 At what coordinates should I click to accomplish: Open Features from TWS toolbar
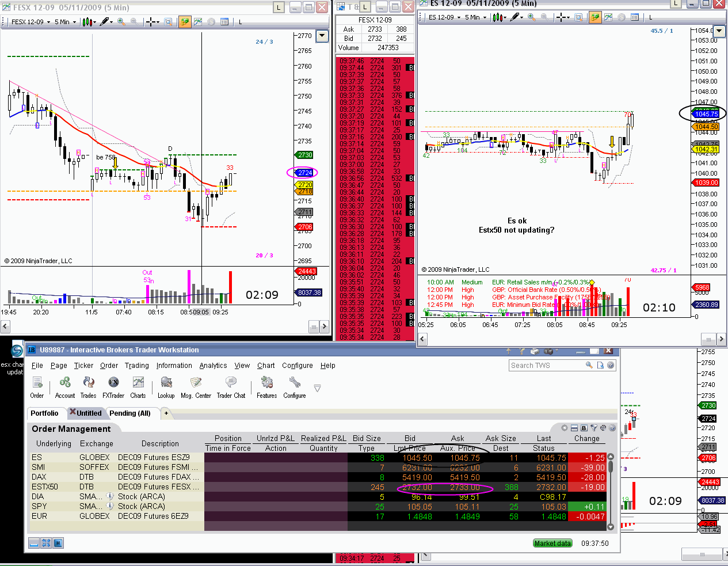click(266, 387)
